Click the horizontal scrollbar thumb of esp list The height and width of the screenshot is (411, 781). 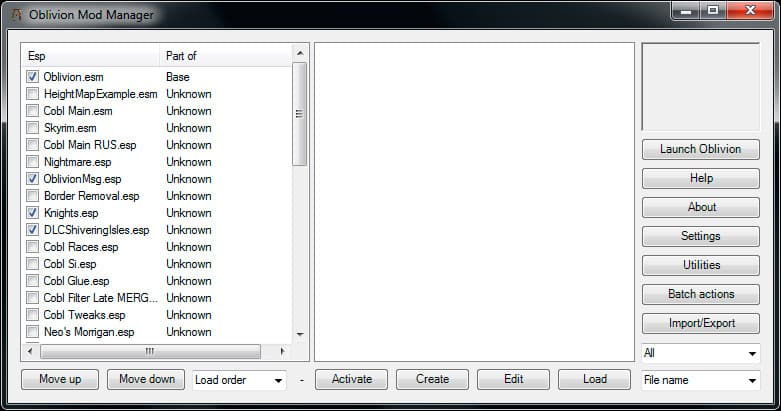click(x=150, y=351)
